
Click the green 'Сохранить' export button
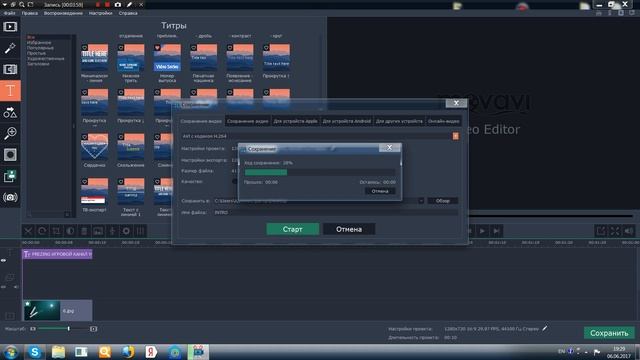pyautogui.click(x=609, y=333)
